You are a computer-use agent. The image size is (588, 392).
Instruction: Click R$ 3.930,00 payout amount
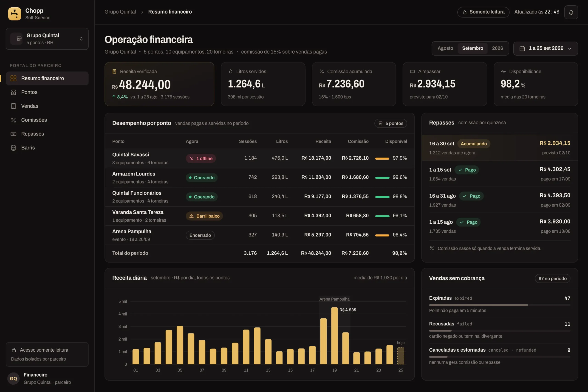tap(555, 222)
